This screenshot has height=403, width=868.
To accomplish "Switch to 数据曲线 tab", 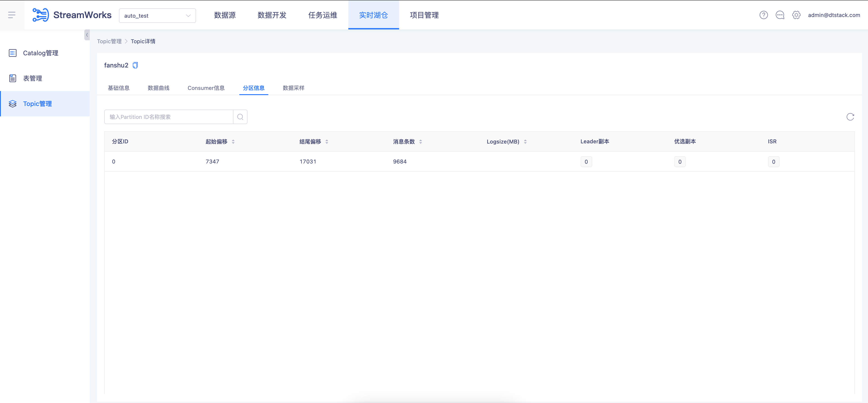I will click(158, 88).
